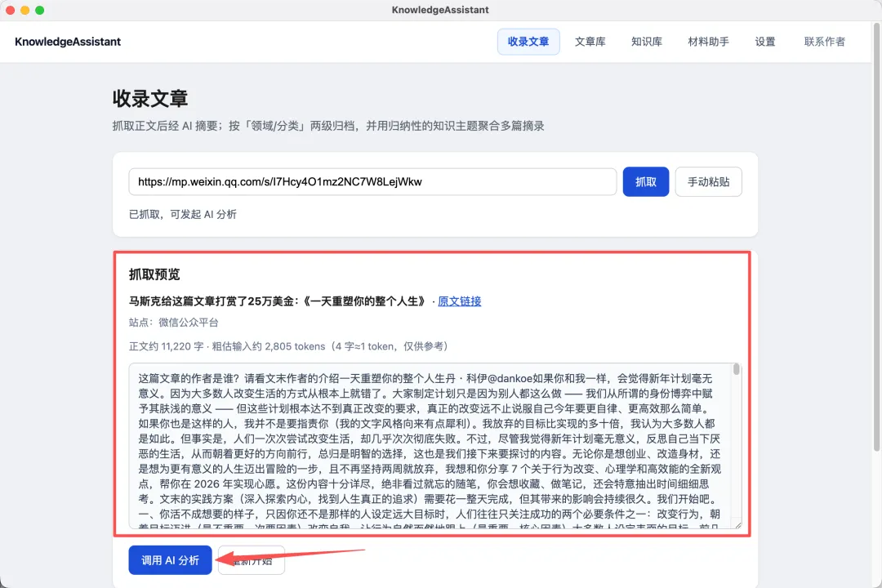882x588 pixels.
Task: Click the 调用 AI 分析 button
Action: (x=170, y=560)
